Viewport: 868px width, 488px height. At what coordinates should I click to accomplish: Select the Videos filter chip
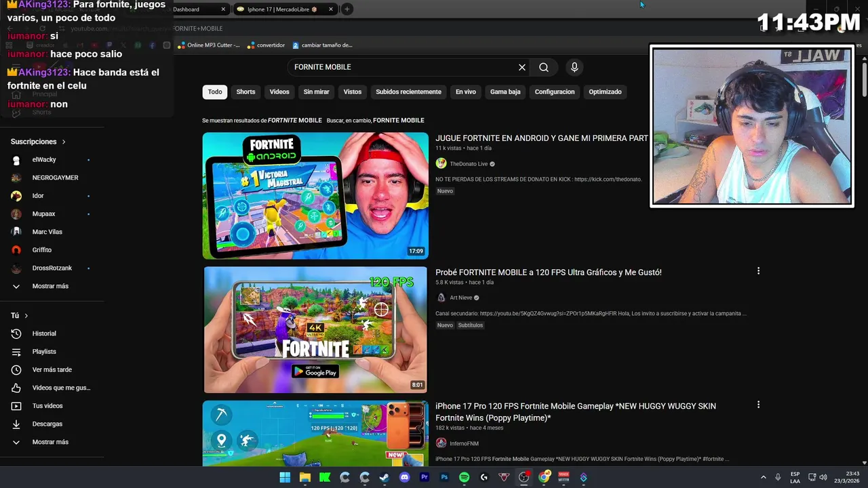(279, 91)
